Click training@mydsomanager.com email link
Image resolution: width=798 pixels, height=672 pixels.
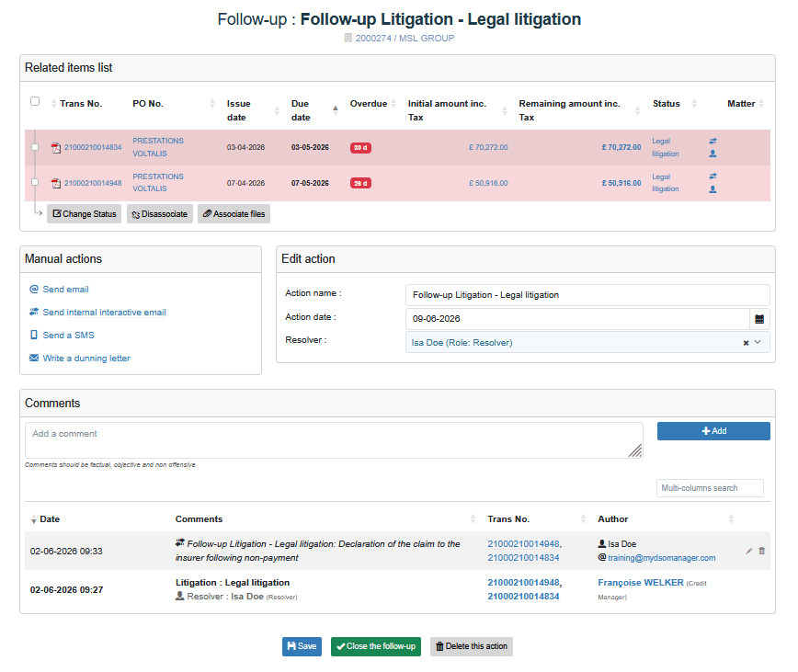tap(662, 558)
